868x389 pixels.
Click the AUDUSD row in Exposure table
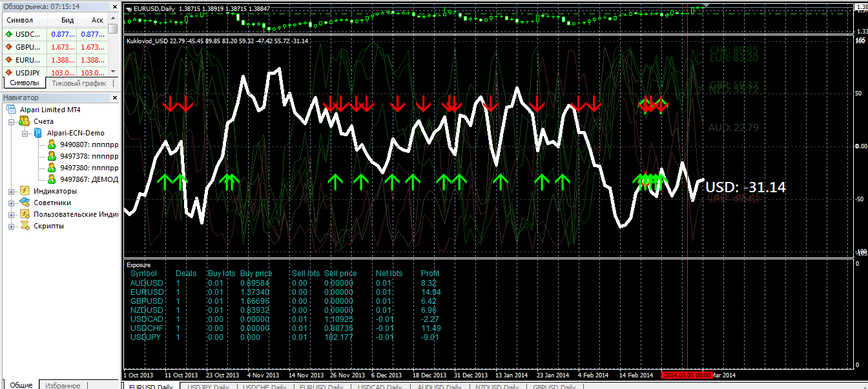(x=285, y=283)
